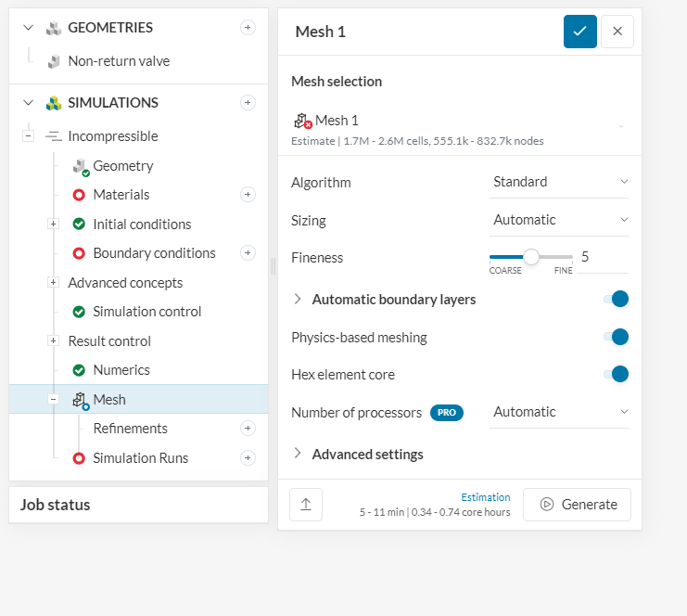Add a new material with plus icon
687x616 pixels.
click(x=248, y=195)
